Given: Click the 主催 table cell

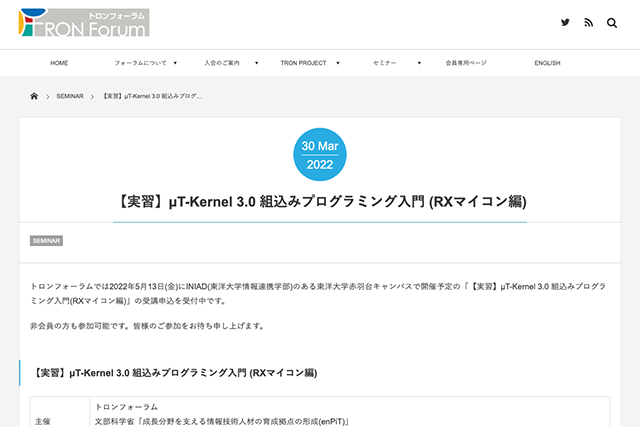Looking at the screenshot, I should point(60,412).
